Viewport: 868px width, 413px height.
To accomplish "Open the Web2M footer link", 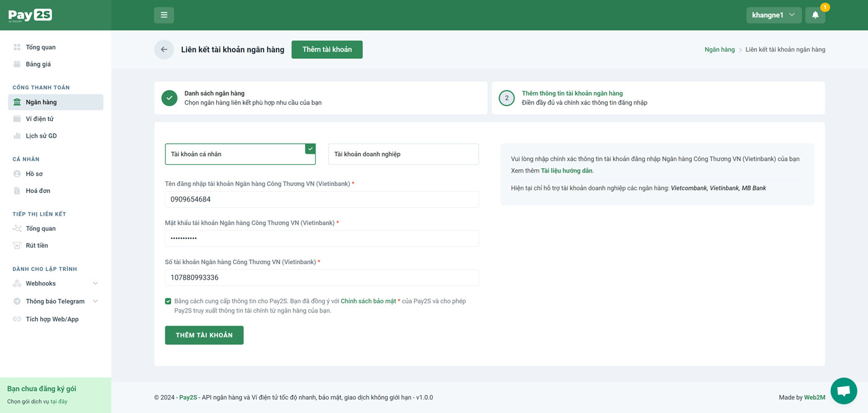I will [x=815, y=397].
